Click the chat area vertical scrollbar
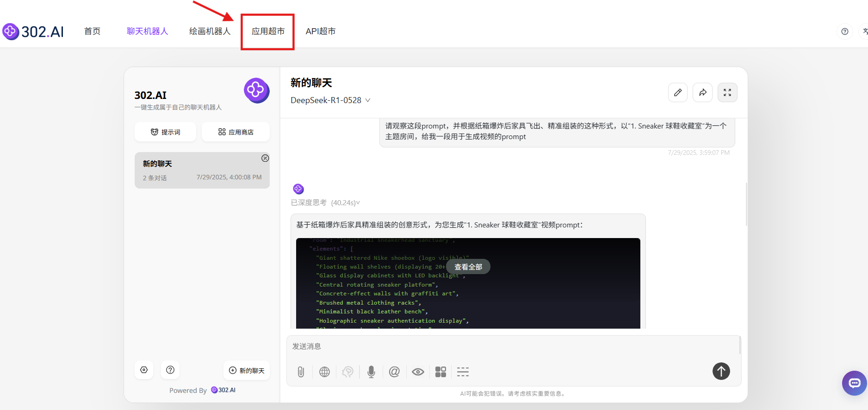The width and height of the screenshot is (868, 410). 746,204
